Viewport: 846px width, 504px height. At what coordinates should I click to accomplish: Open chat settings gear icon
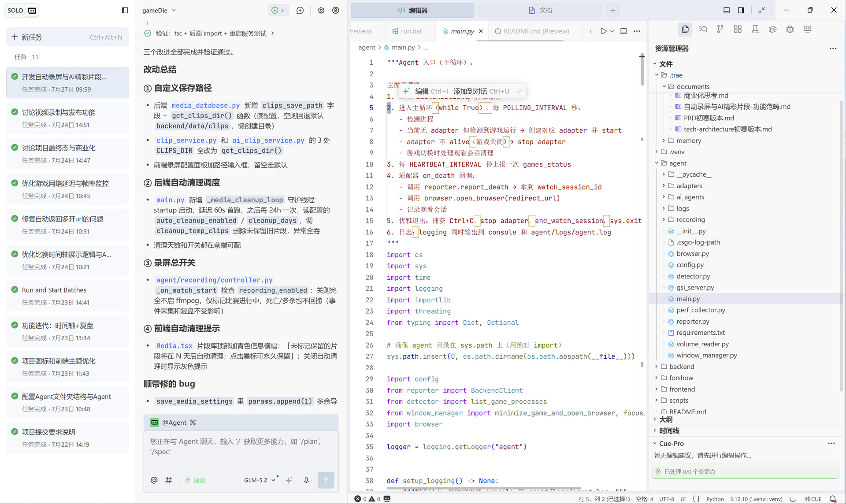(x=321, y=10)
